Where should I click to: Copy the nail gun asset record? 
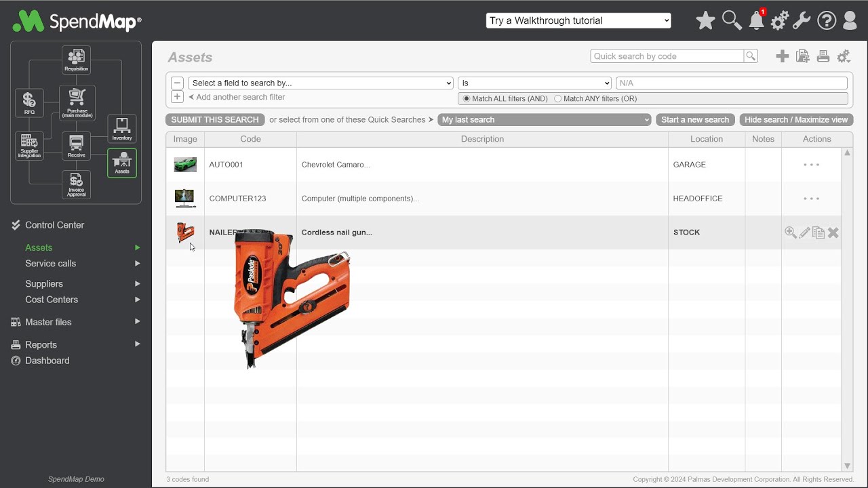[818, 232]
